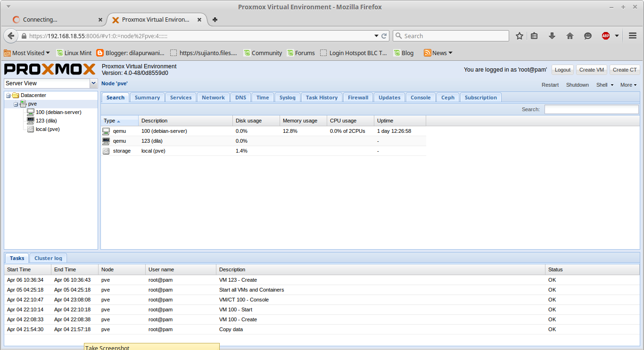Open the News feed bookmark dropdown
644x350 pixels.
coord(438,53)
